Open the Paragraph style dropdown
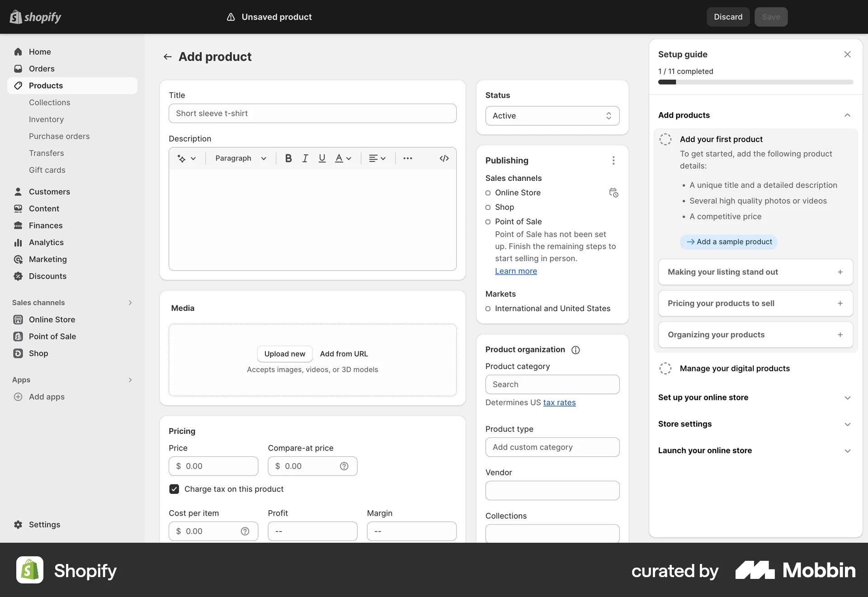This screenshot has width=868, height=597. tap(240, 158)
